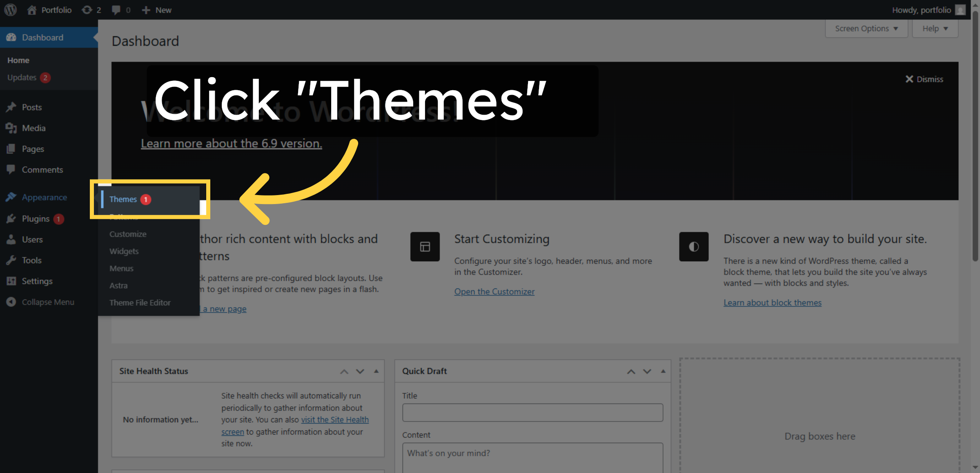Screen dimensions: 980x473
Task: Open Appearance via the brush icon
Action: click(x=11, y=197)
